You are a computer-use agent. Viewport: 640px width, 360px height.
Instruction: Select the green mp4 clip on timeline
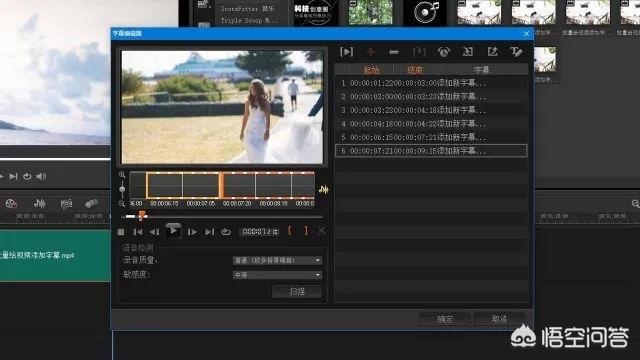(55, 256)
